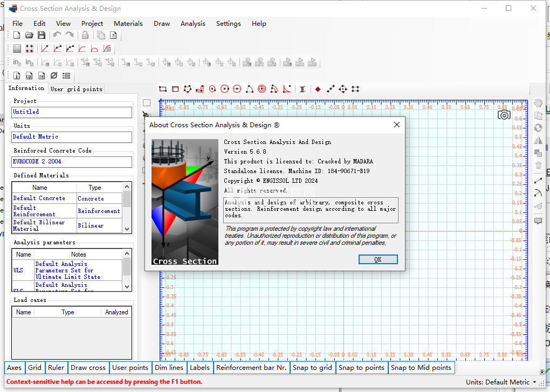550x392 pixels.
Task: Select the draw rectangle tool
Action: pos(163,89)
